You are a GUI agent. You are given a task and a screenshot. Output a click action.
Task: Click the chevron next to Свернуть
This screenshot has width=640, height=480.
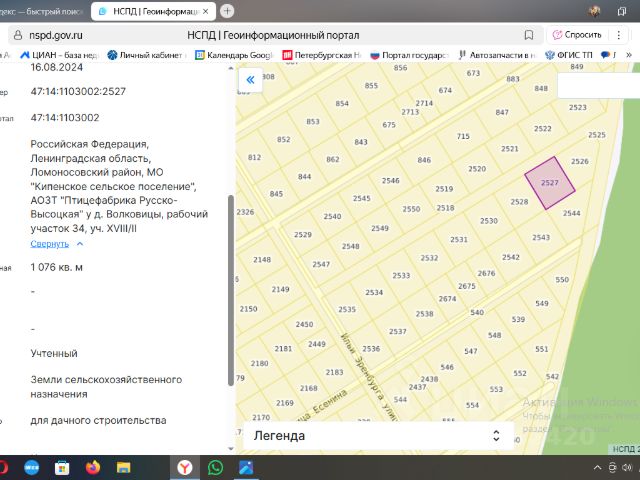pyautogui.click(x=80, y=244)
